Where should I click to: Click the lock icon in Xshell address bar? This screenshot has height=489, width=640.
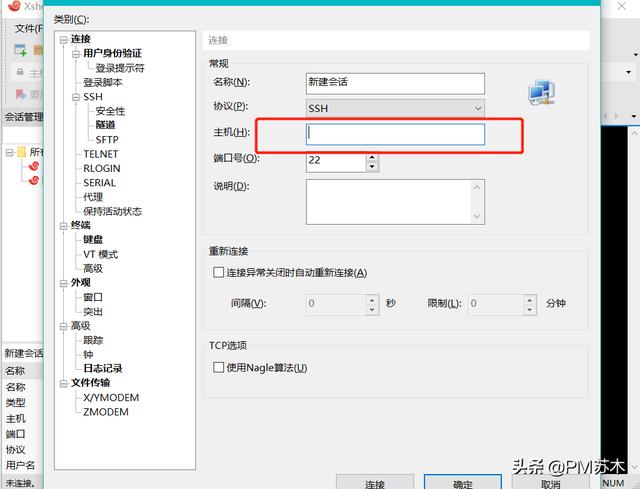(x=20, y=73)
